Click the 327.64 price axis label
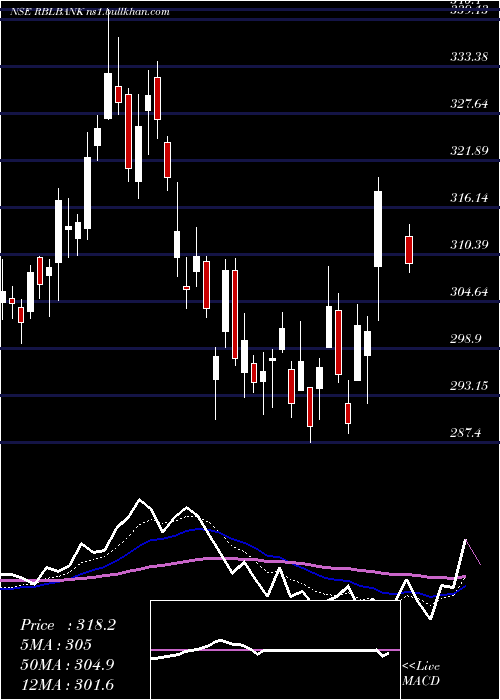 coord(469,104)
